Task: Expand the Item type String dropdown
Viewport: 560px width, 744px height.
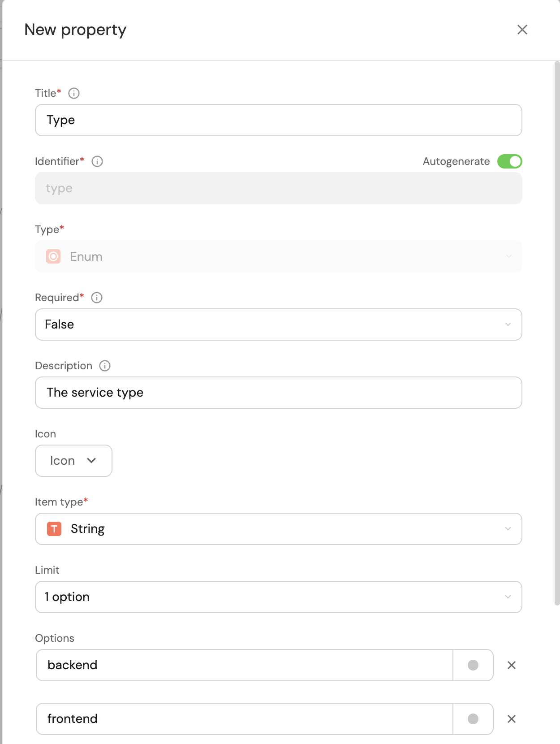Action: tap(278, 529)
